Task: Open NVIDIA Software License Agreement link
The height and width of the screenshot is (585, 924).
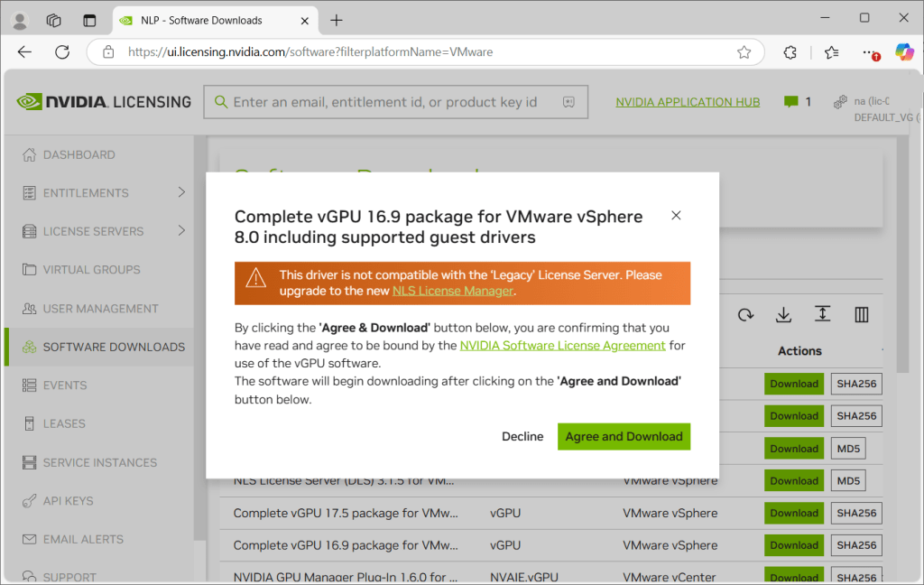Action: pos(562,345)
